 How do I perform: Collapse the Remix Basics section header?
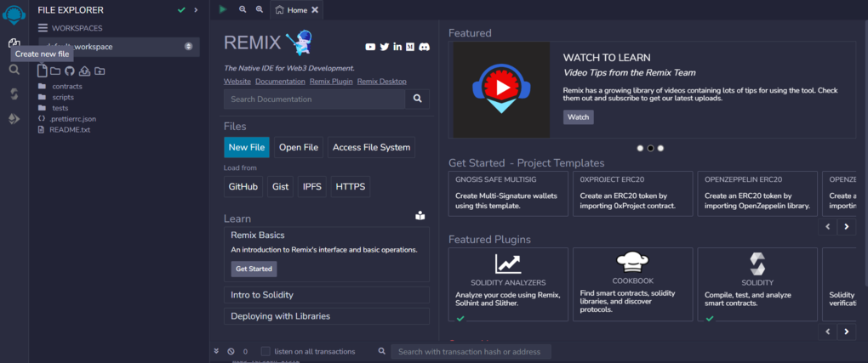[x=258, y=235]
